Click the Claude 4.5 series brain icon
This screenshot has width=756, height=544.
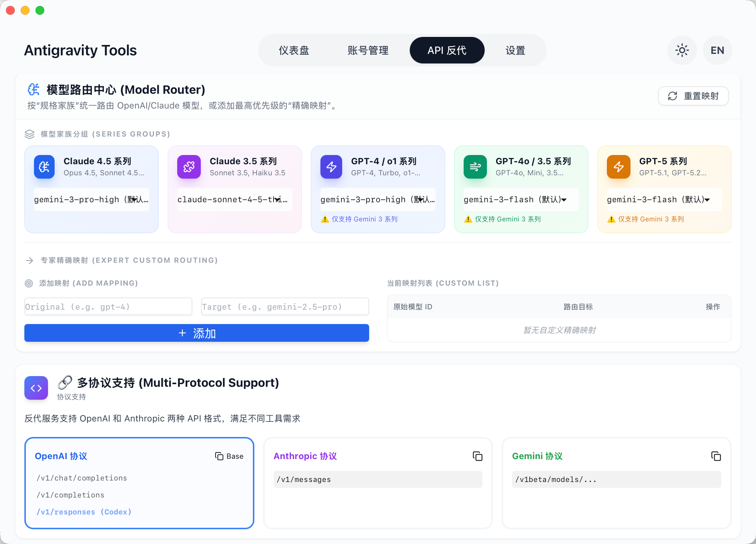click(44, 167)
